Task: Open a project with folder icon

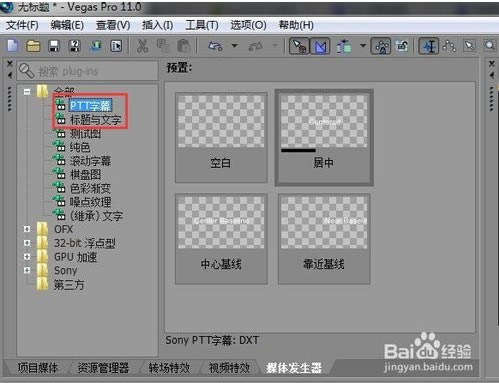Action: click(x=33, y=46)
